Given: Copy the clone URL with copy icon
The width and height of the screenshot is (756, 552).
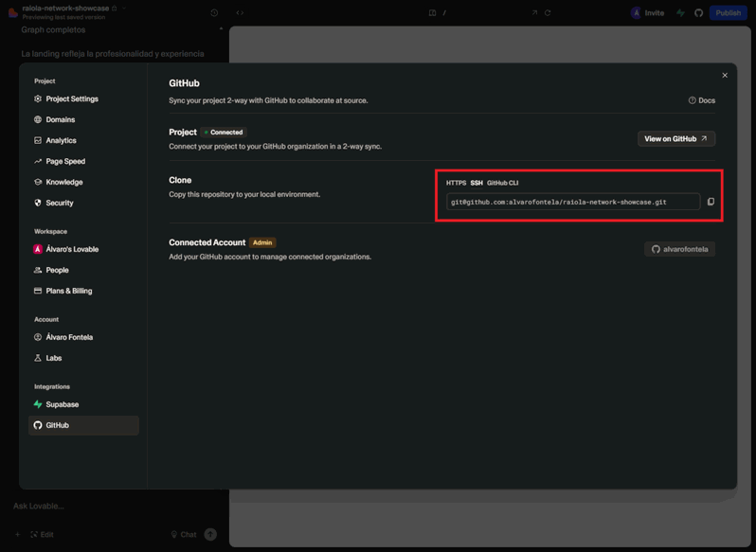Looking at the screenshot, I should point(711,202).
